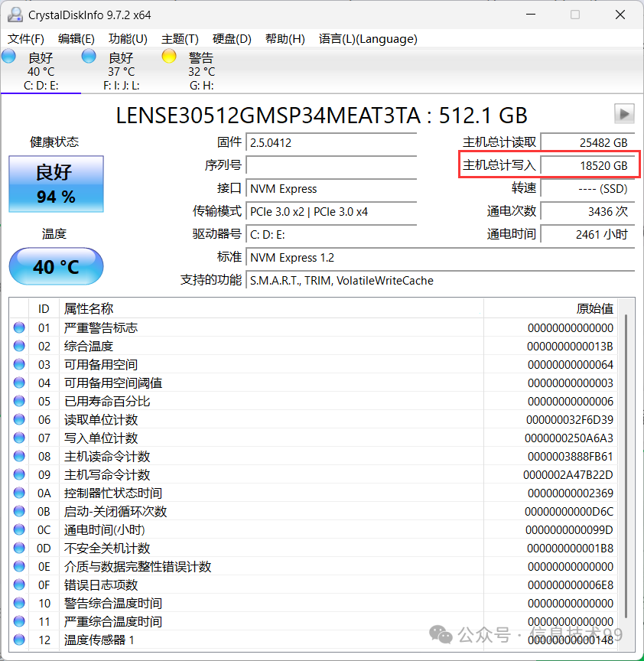Open the 语言(L)(Language) menu
Screen dimensions: 644x661
point(368,39)
